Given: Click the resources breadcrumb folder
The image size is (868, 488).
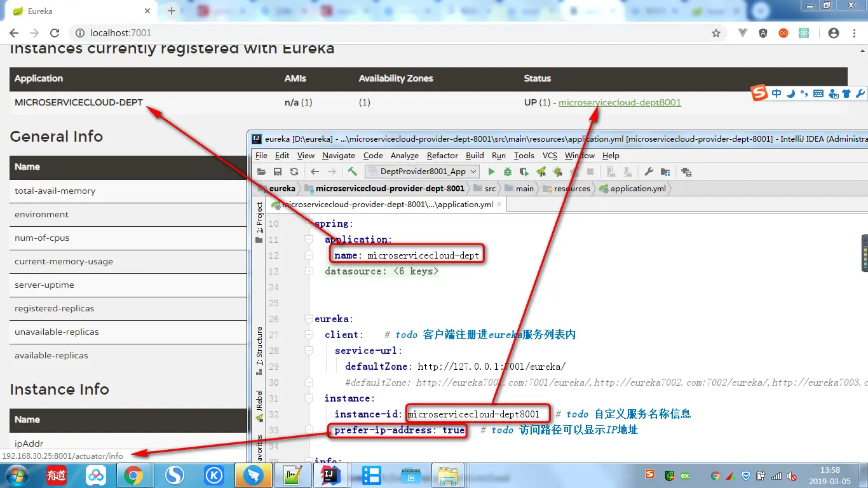Looking at the screenshot, I should click(566, 189).
